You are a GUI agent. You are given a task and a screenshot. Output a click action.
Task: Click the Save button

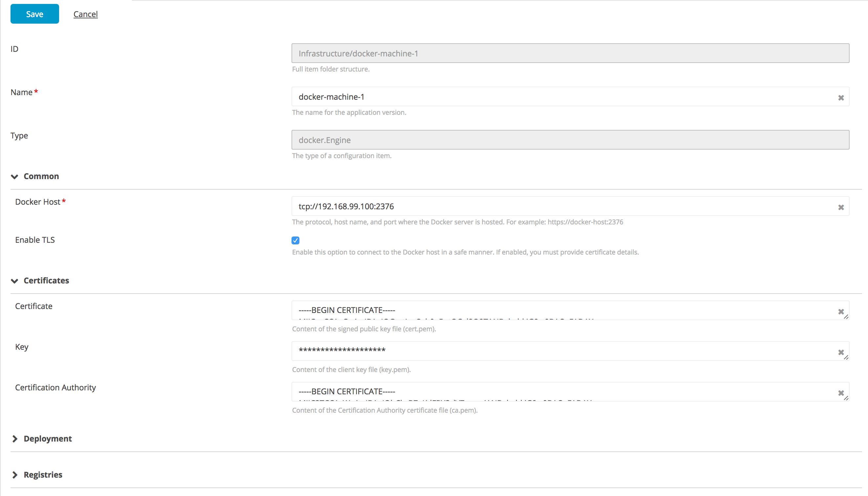coord(34,14)
